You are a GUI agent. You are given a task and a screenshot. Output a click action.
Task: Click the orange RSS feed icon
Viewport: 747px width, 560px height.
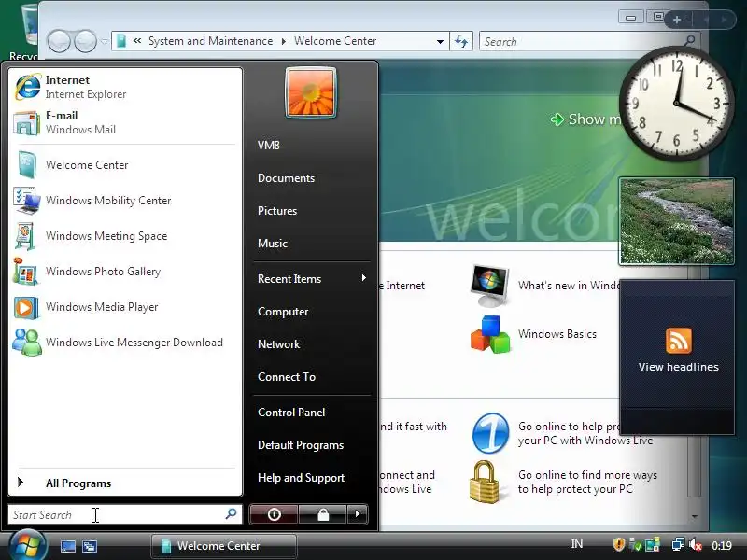[679, 341]
